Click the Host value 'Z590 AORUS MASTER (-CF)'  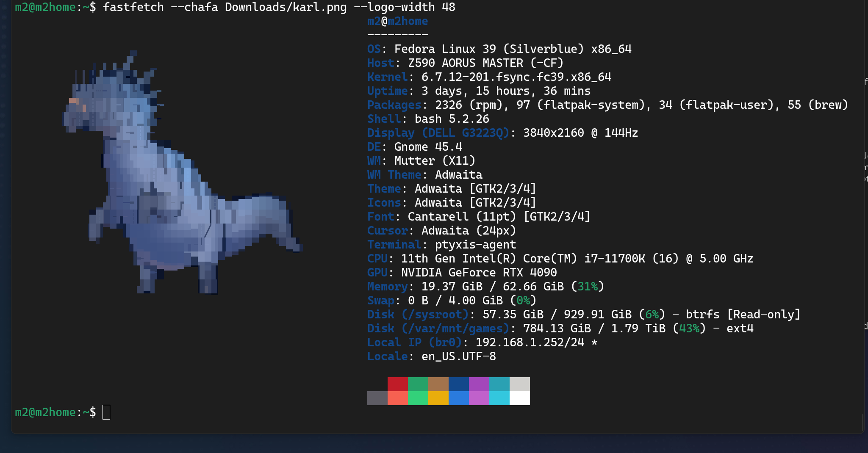pos(485,63)
